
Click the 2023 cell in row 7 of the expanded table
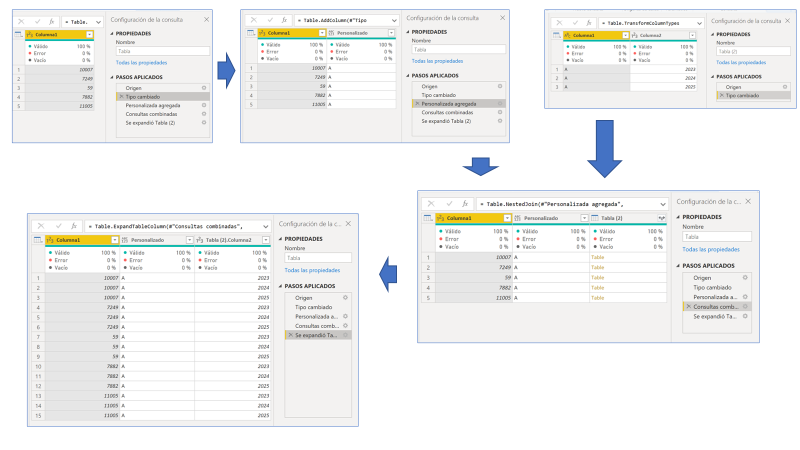tap(233, 337)
